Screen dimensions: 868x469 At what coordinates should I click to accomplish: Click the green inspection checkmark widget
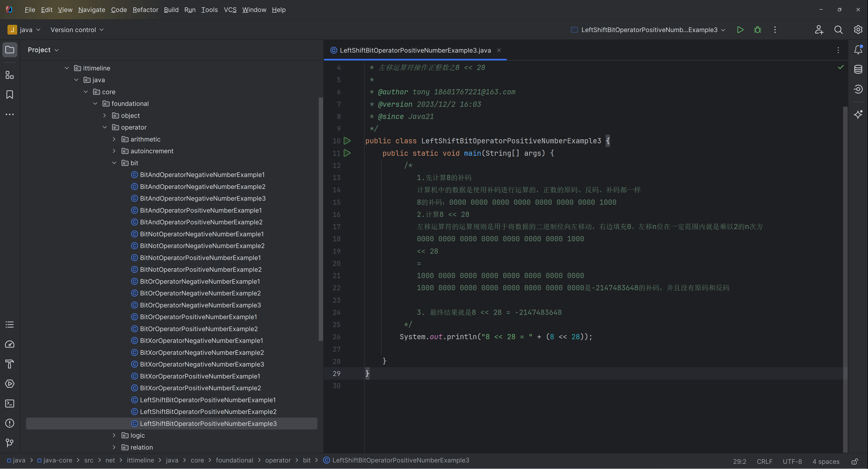841,67
